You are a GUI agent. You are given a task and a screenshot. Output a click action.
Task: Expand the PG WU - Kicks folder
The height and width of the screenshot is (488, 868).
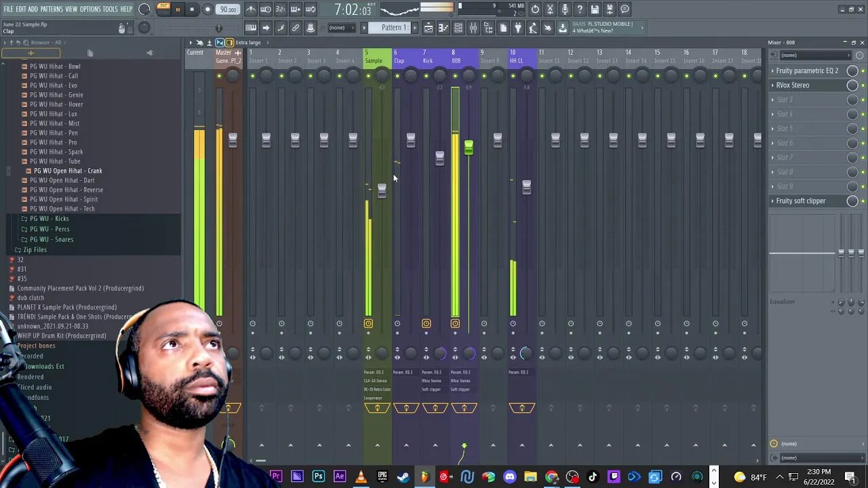(x=49, y=219)
